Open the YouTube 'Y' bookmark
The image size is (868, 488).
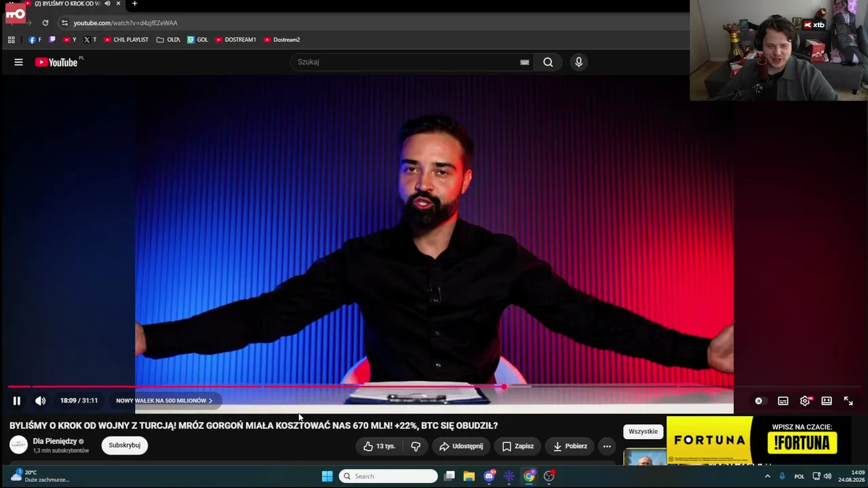coord(70,40)
